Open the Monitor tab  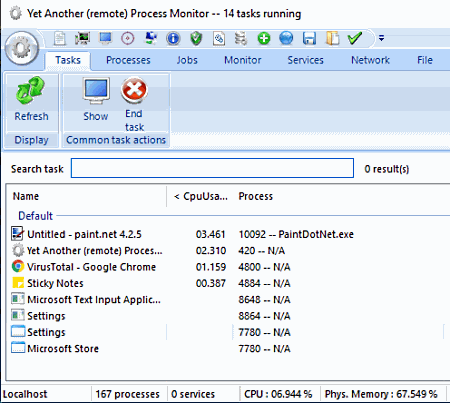coord(243,60)
